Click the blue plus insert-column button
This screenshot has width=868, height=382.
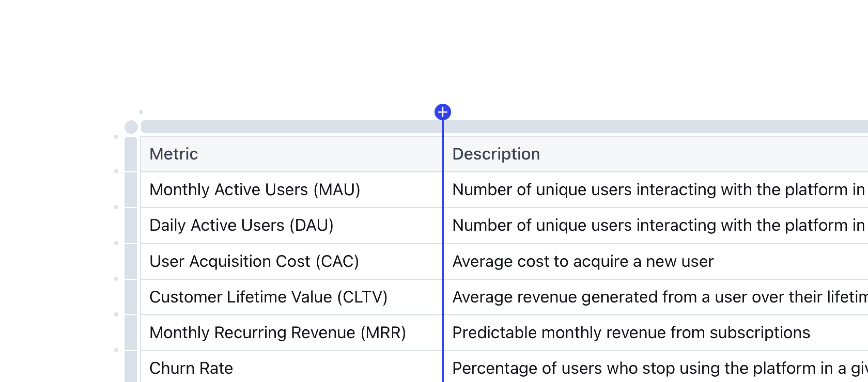tap(443, 112)
